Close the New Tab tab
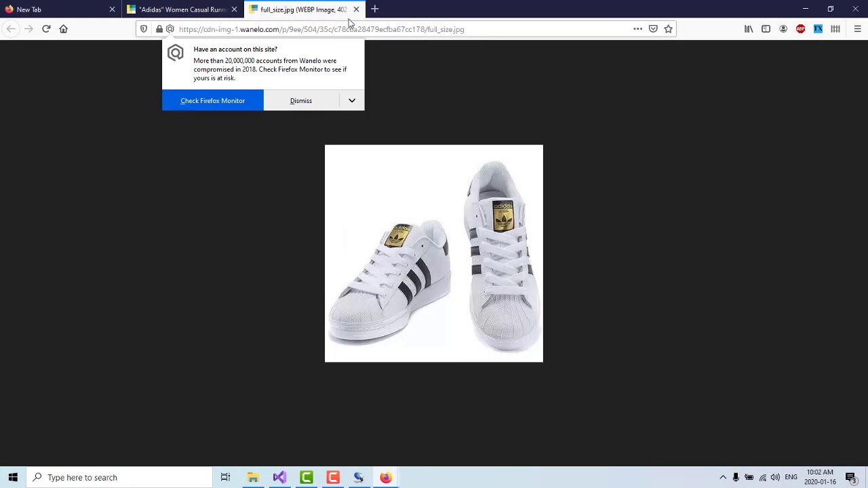 pyautogui.click(x=112, y=9)
